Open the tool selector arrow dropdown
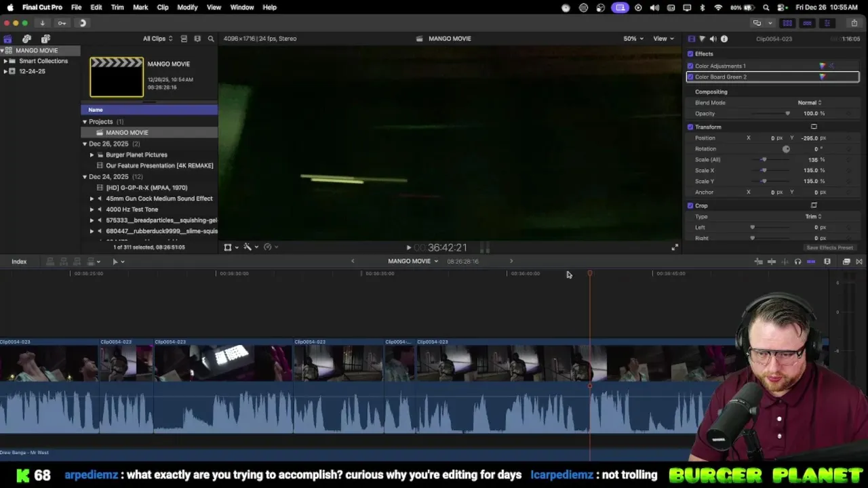The image size is (868, 488). click(x=118, y=262)
